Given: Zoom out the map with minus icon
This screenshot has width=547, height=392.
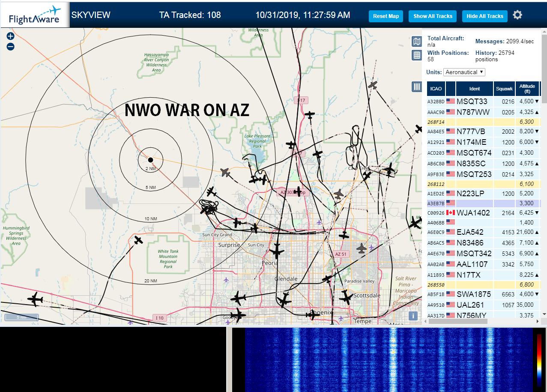Looking at the screenshot, I should coord(11,46).
